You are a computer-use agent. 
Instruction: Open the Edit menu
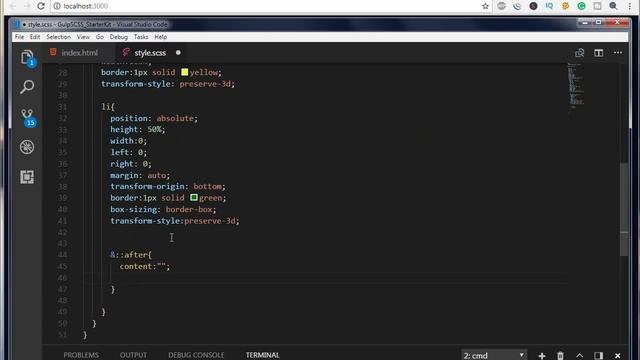pos(35,37)
